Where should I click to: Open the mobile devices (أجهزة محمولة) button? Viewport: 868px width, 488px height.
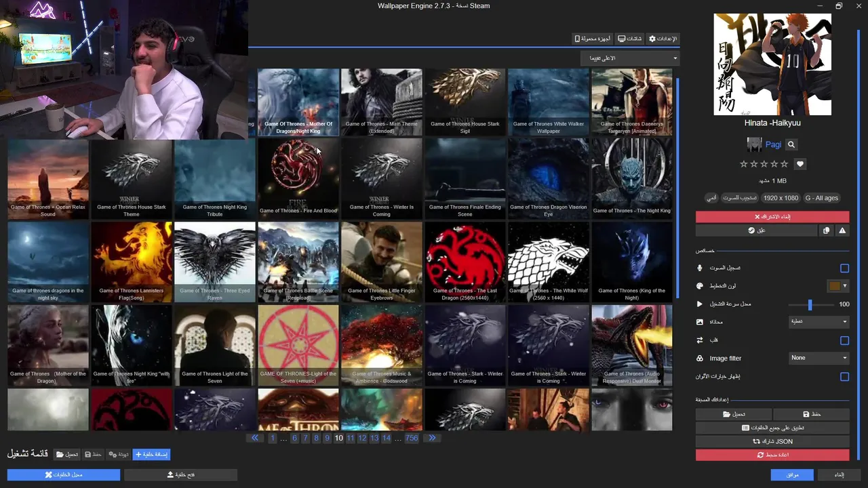click(592, 39)
